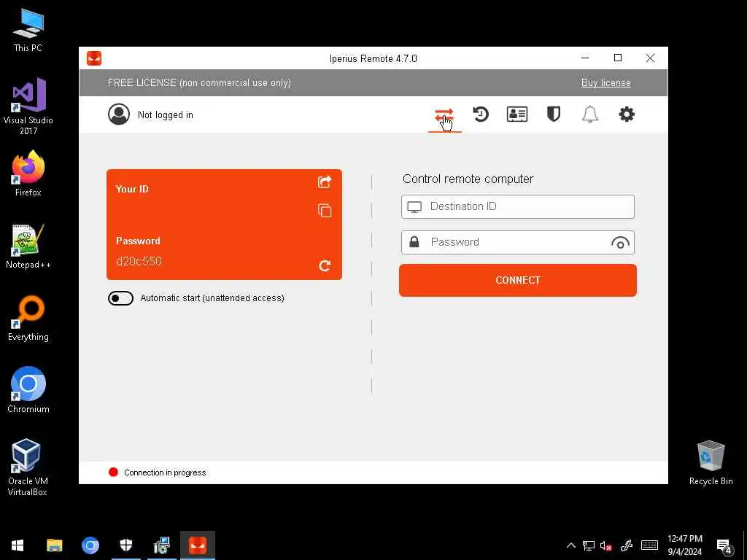Click the Control remote computer heading

coord(468,179)
